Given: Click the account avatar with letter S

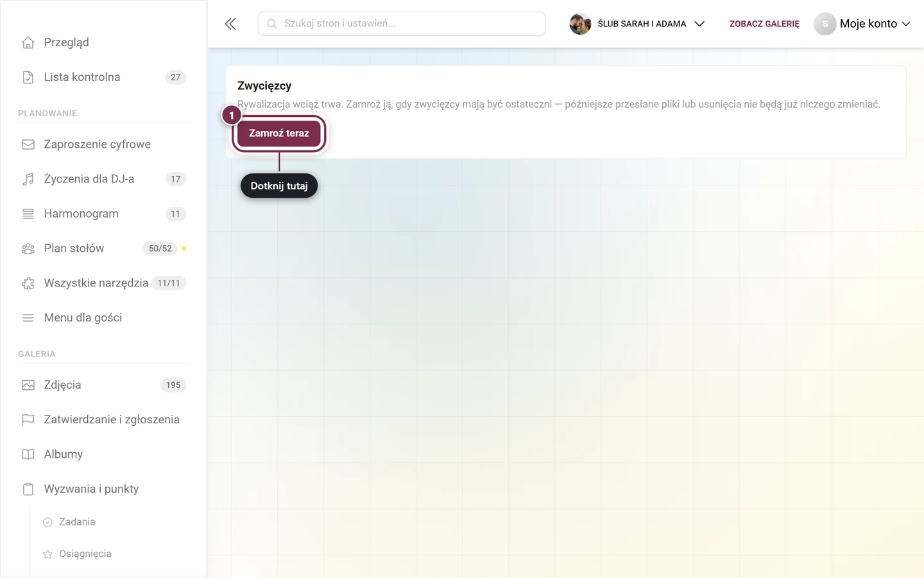Looking at the screenshot, I should pyautogui.click(x=825, y=24).
